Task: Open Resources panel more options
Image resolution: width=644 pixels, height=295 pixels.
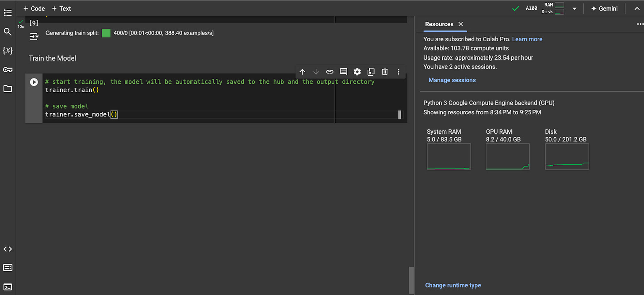Action: [640, 24]
